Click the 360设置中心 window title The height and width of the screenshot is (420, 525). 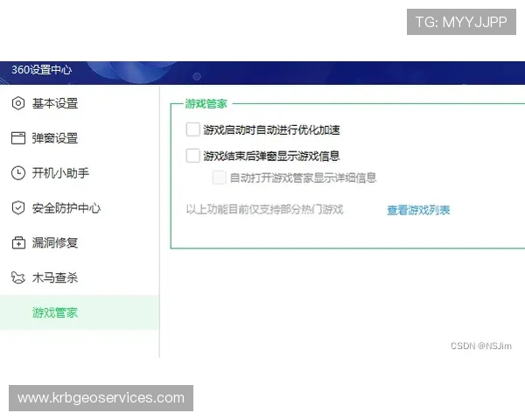tap(41, 70)
